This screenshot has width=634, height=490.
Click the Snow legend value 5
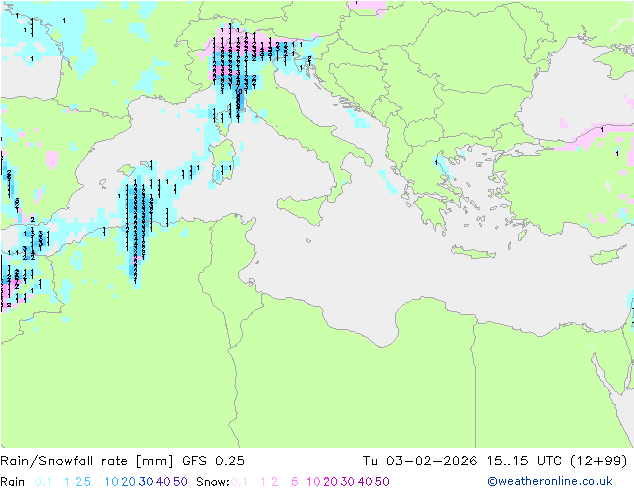[295, 482]
